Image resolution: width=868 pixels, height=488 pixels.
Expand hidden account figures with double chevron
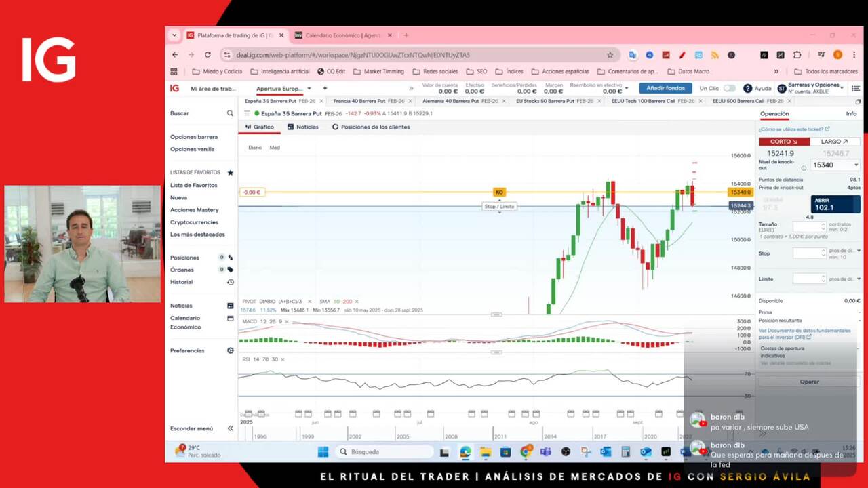coord(411,88)
